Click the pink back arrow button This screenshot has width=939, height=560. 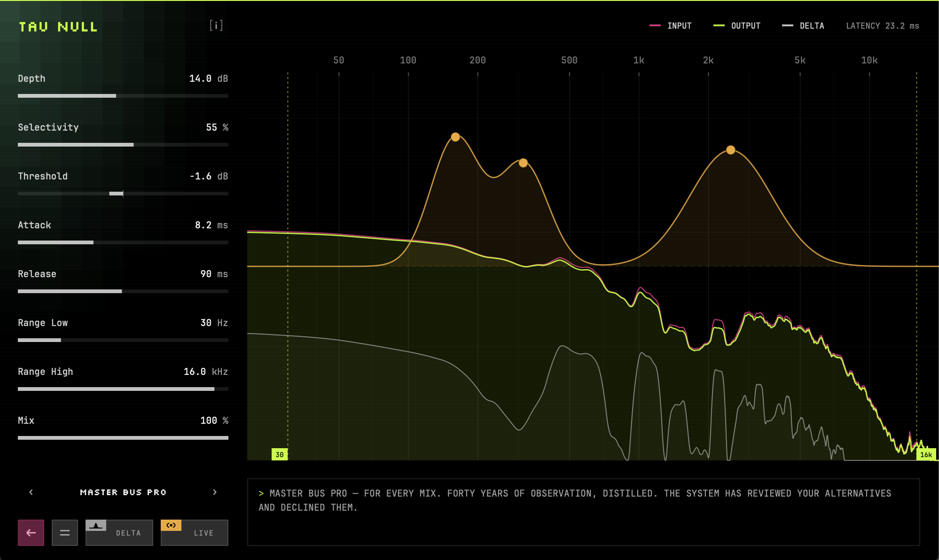pyautogui.click(x=31, y=533)
